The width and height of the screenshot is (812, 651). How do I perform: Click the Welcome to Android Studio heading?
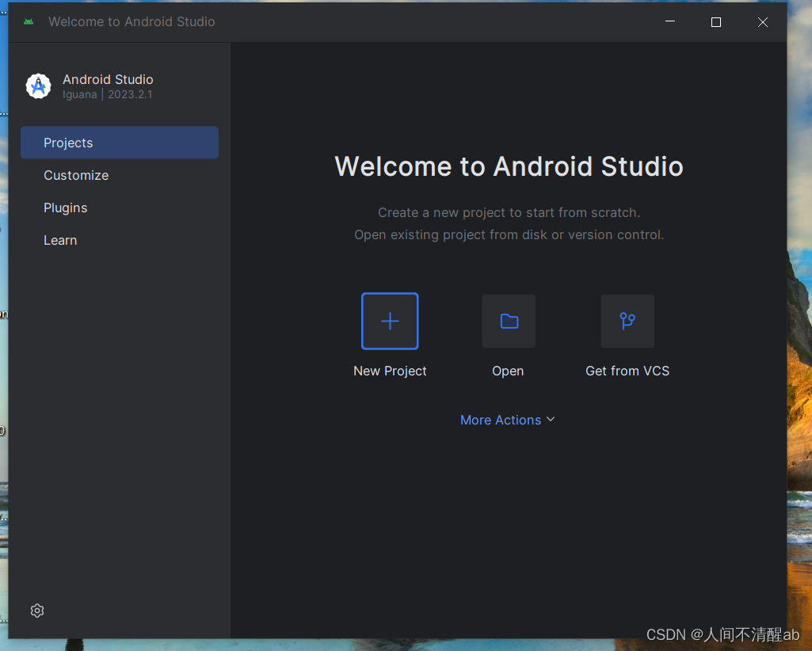(508, 166)
